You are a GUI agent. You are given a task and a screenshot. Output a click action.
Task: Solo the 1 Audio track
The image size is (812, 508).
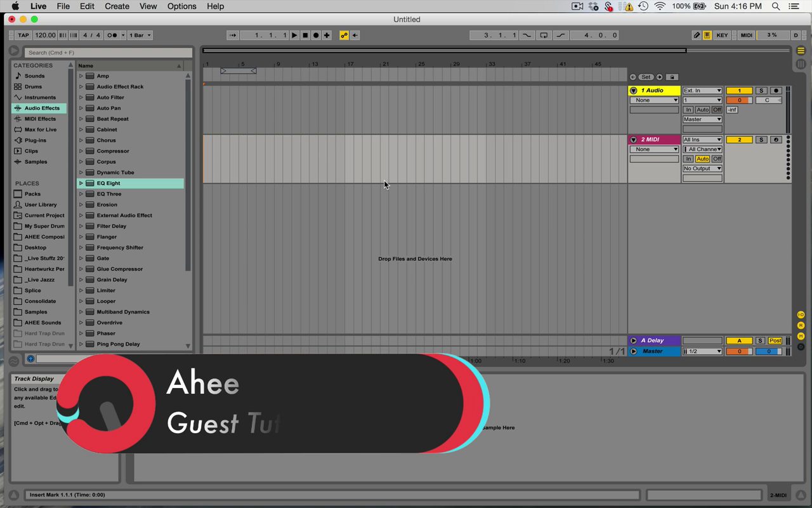pos(761,91)
